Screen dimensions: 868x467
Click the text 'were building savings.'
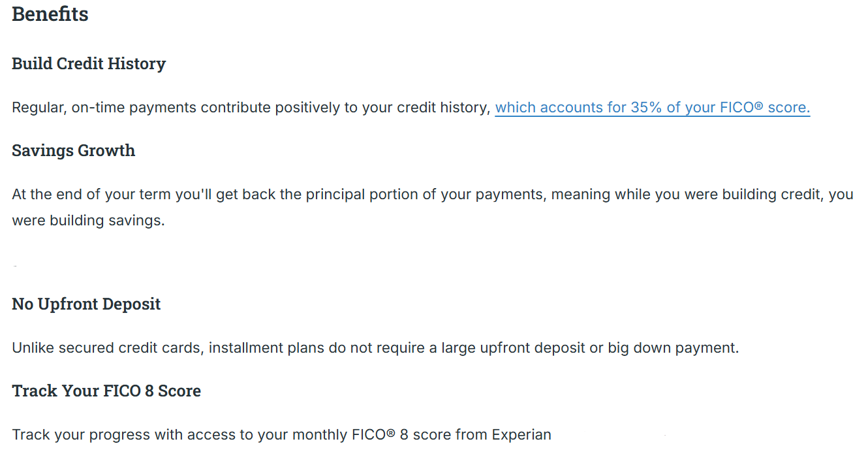click(x=88, y=220)
